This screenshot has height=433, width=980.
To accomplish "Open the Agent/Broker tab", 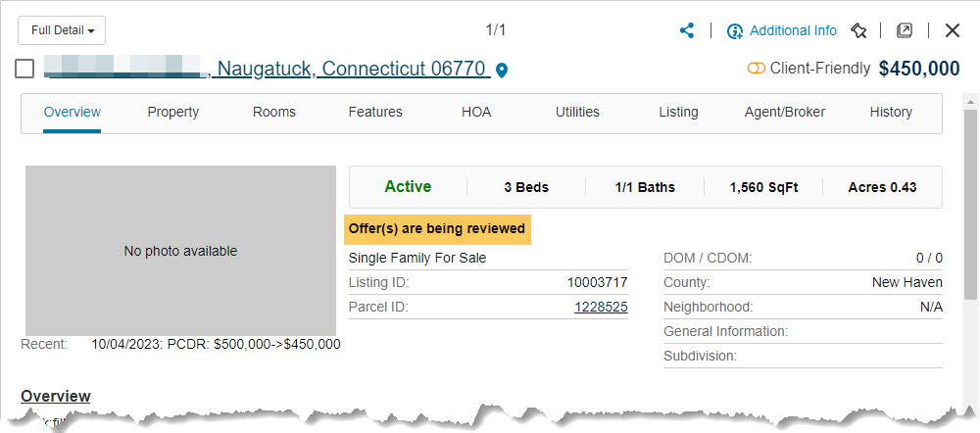I will tap(785, 112).
